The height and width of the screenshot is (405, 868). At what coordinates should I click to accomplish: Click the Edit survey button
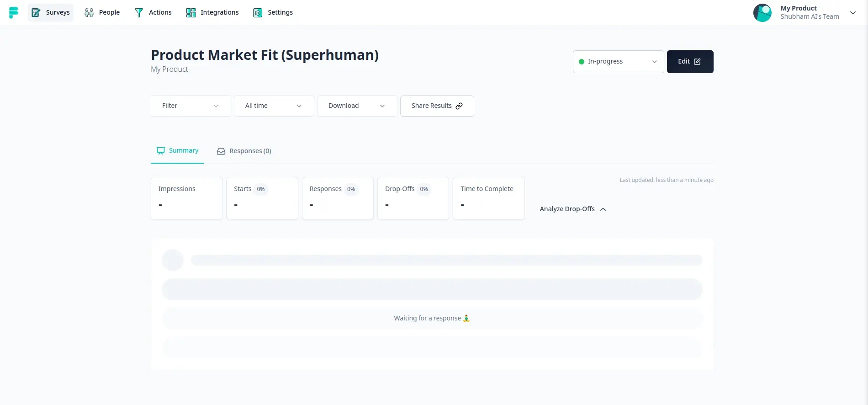coord(690,62)
